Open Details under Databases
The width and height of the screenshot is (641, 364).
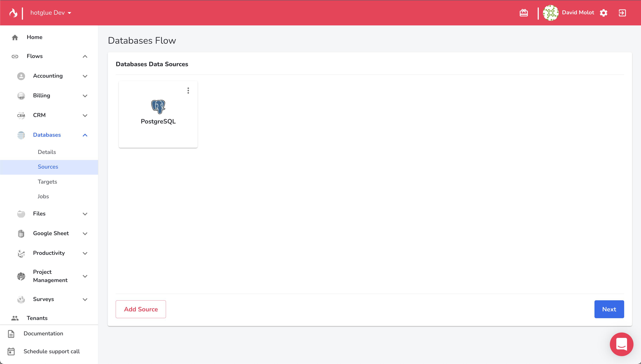click(x=47, y=152)
